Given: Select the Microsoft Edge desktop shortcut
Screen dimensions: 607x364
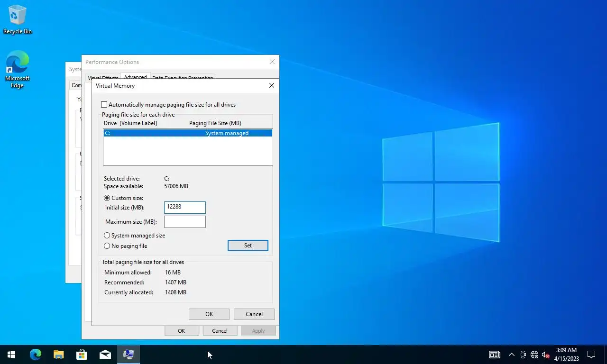Looking at the screenshot, I should [x=18, y=70].
